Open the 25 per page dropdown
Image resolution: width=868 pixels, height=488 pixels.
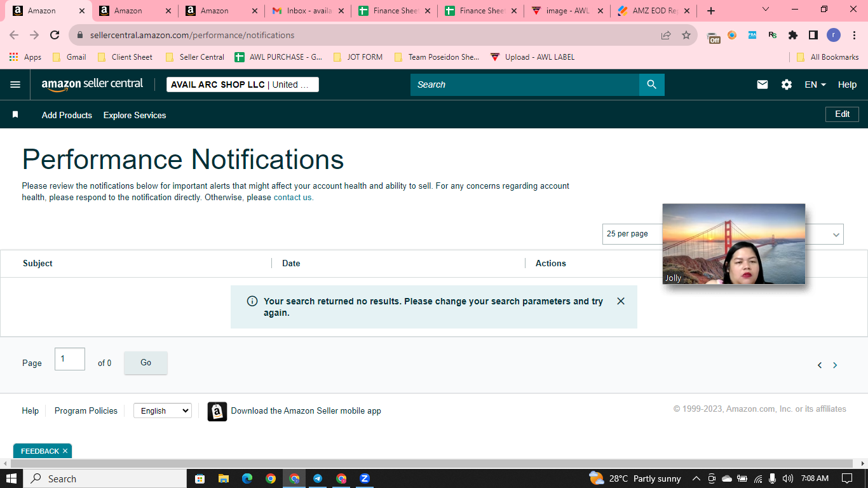723,234
